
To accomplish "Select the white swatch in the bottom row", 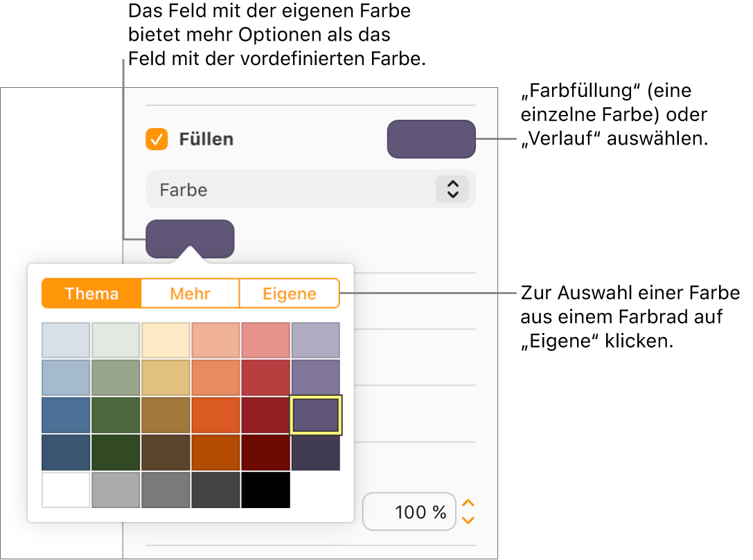I will tap(65, 490).
